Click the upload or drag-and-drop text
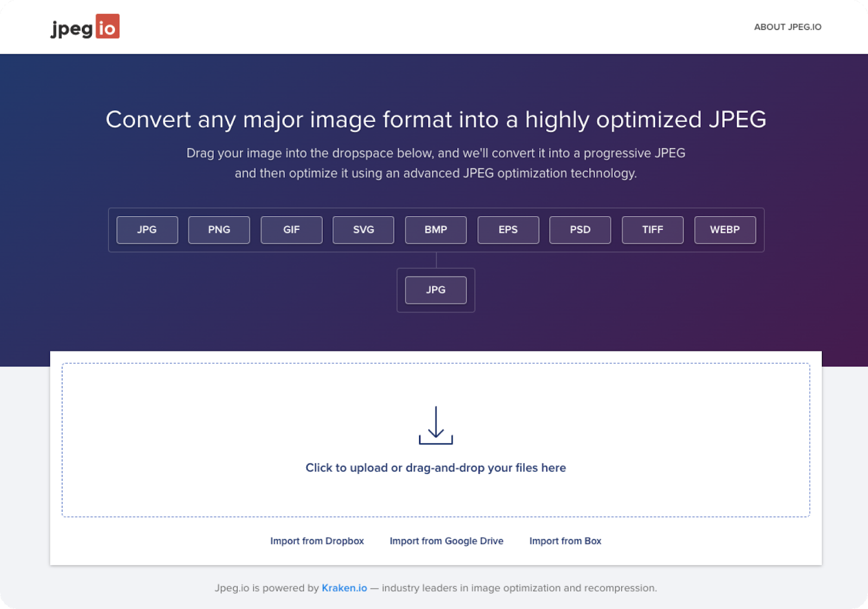868x609 pixels. pos(436,468)
